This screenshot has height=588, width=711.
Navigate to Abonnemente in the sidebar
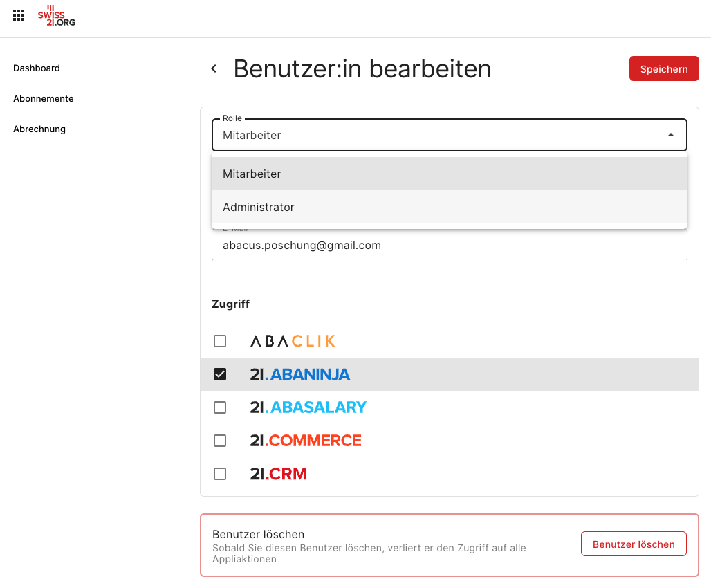point(43,98)
